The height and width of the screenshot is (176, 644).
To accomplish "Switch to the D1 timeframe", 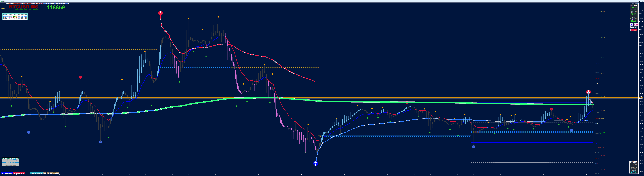I will 45,173.
